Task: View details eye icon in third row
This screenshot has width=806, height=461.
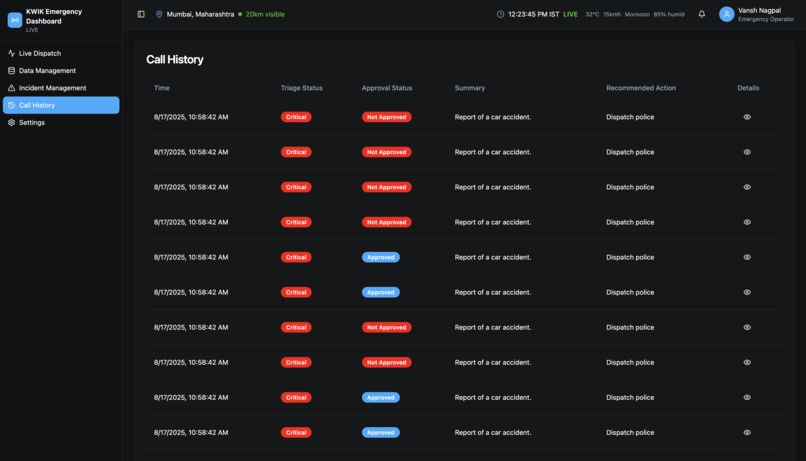Action: pos(747,187)
